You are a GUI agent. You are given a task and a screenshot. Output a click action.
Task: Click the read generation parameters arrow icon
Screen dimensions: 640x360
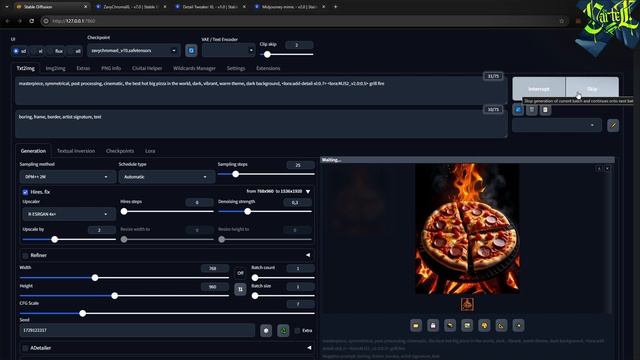[x=518, y=110]
